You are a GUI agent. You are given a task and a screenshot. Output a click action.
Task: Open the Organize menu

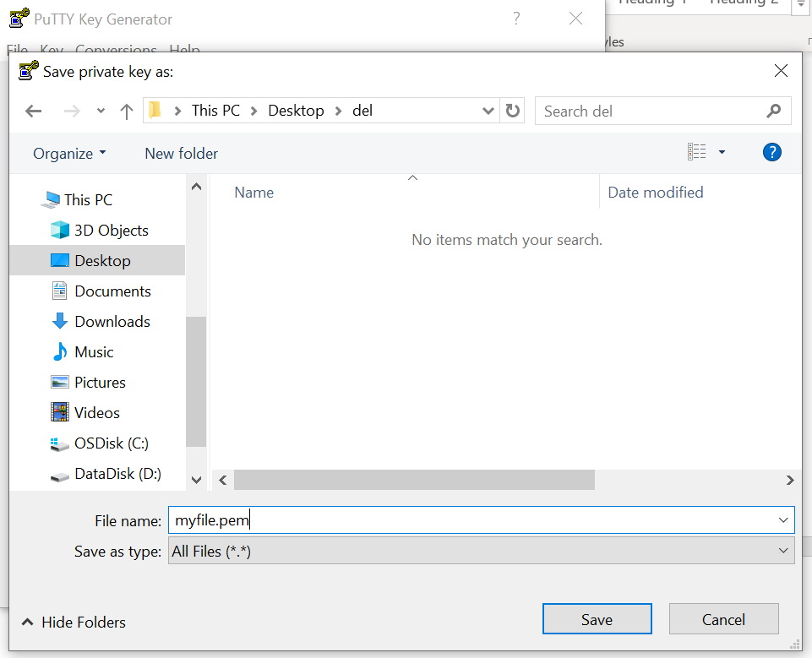(69, 153)
